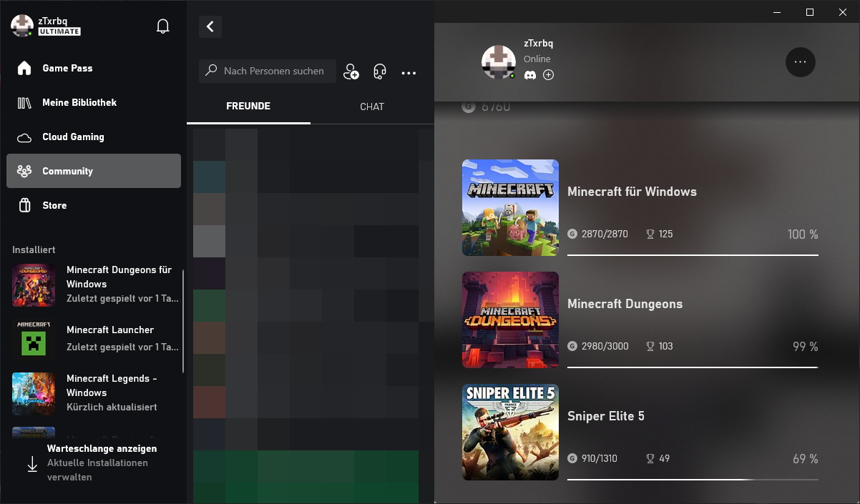Click the Online status text
This screenshot has width=860, height=504.
(x=537, y=59)
